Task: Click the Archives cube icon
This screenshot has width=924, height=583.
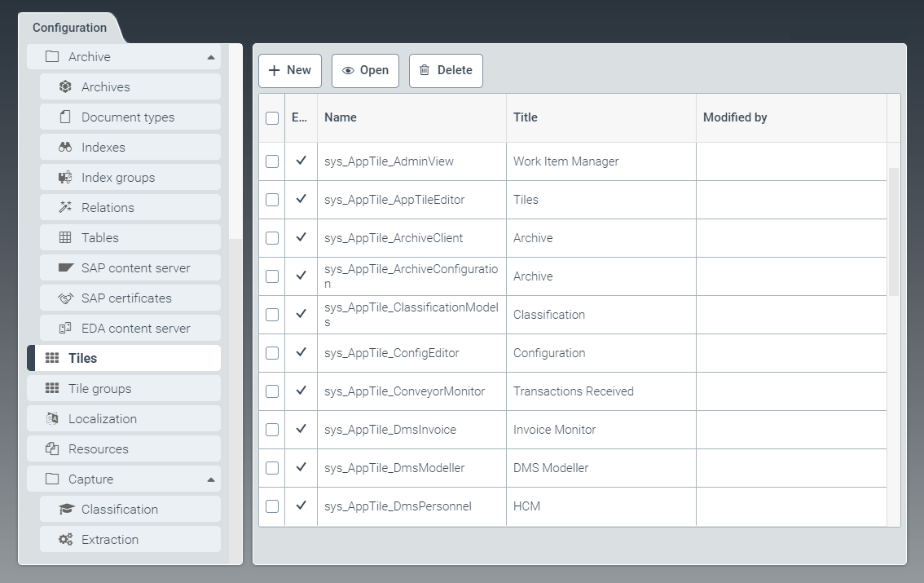Action: coord(65,87)
